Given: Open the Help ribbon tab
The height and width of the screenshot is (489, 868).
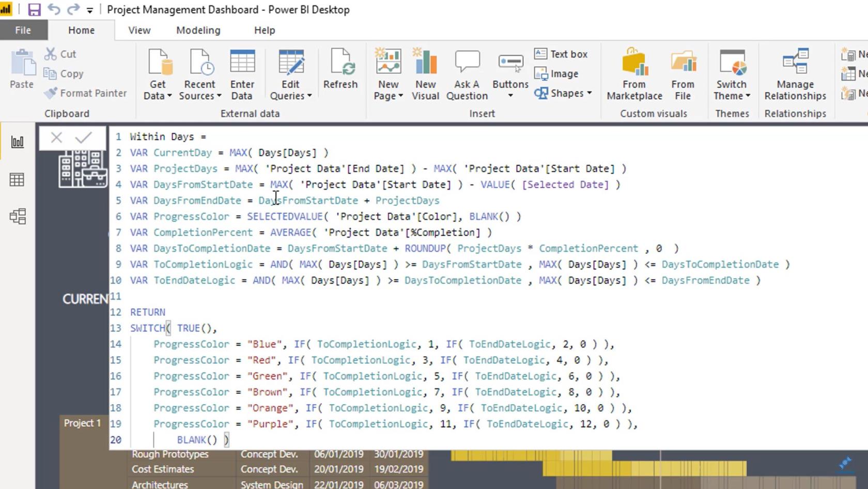Looking at the screenshot, I should (x=265, y=30).
